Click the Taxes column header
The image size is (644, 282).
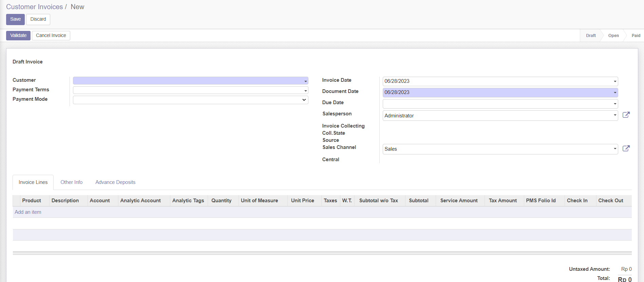[x=330, y=201]
